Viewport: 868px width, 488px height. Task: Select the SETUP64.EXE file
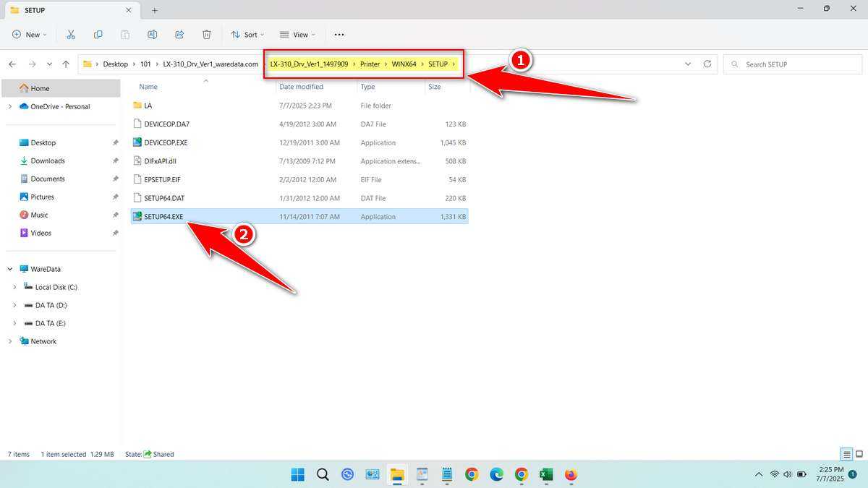(x=163, y=216)
